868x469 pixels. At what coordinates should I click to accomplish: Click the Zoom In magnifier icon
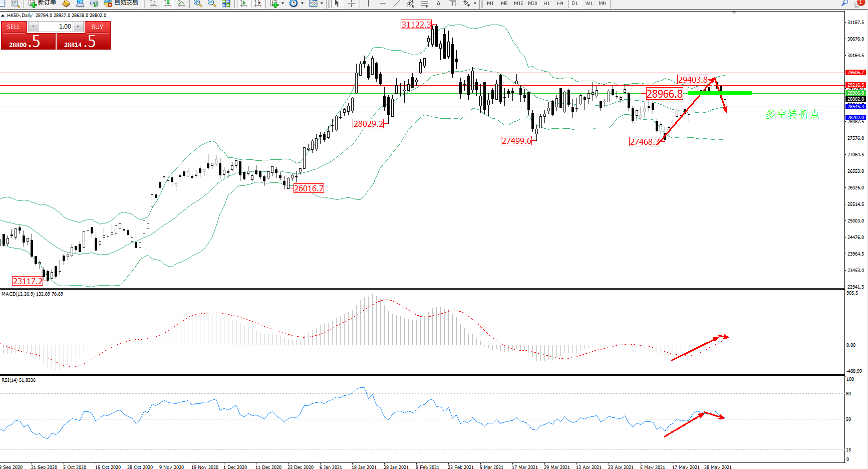click(198, 4)
